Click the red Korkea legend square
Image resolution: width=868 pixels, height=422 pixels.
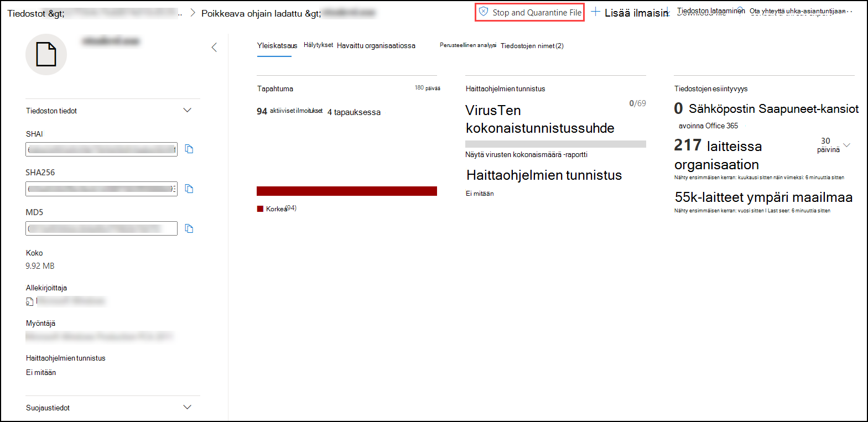coord(260,209)
